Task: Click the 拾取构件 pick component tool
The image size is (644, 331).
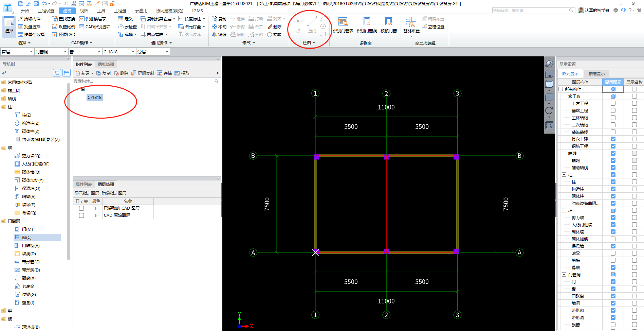Action: point(29,19)
